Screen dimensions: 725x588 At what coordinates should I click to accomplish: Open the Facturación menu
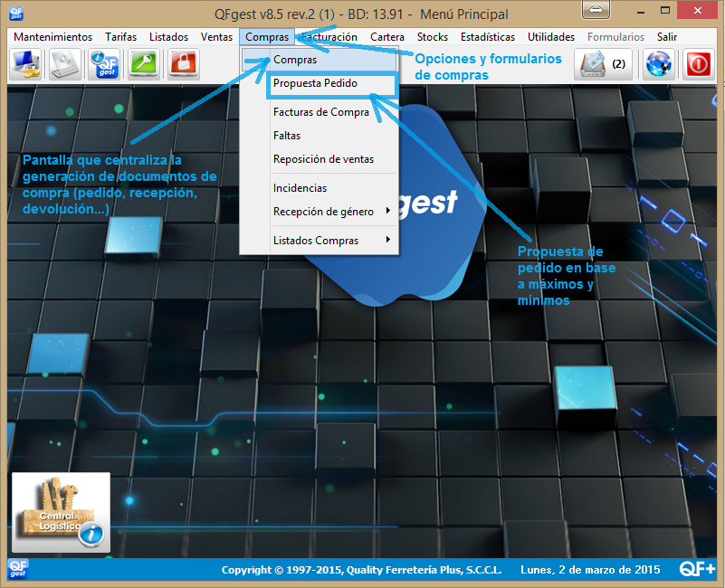(x=329, y=37)
